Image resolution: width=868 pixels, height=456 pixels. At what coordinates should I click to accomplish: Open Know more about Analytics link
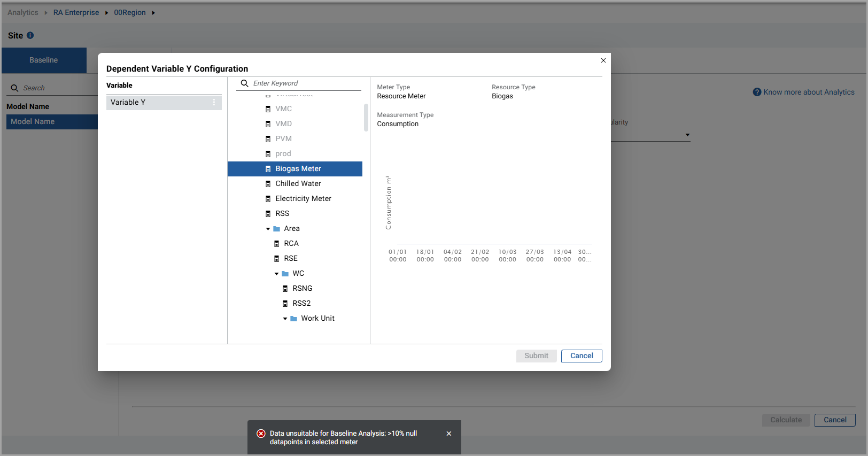tap(809, 92)
